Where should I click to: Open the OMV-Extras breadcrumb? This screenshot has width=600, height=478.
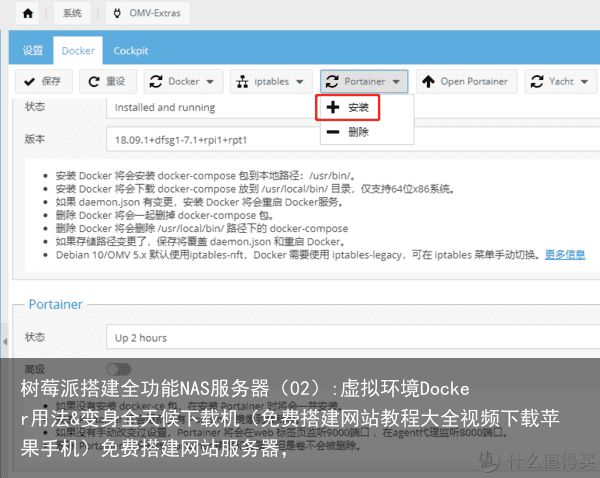click(x=147, y=13)
